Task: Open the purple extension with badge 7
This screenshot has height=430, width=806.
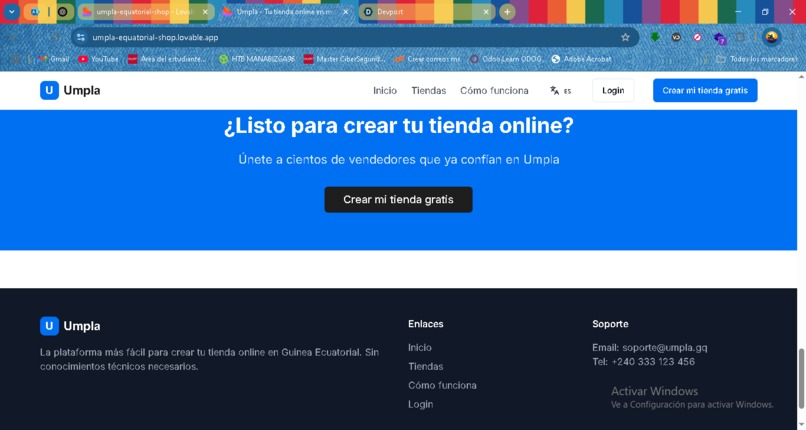Action: click(x=720, y=38)
